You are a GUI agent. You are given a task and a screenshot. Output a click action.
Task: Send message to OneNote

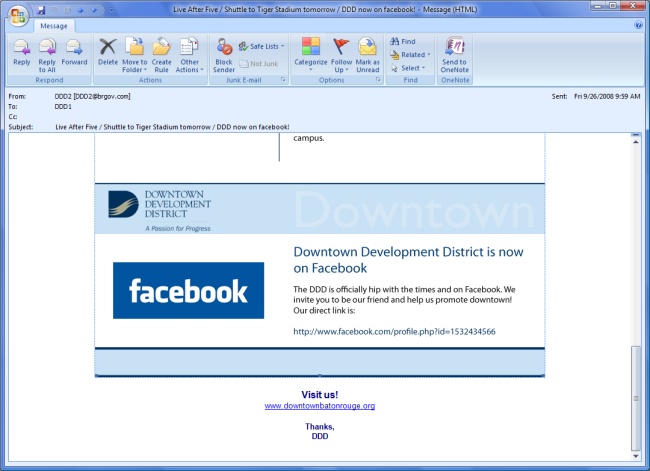pos(455,52)
